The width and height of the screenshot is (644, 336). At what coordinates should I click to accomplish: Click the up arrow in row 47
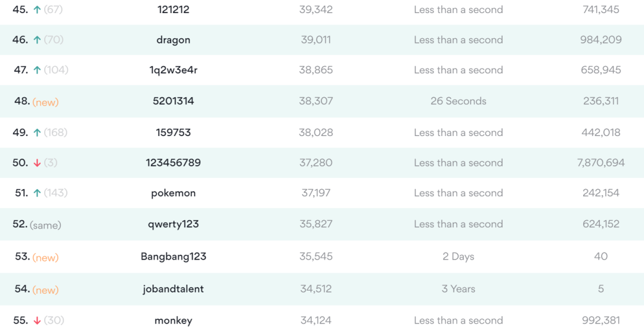click(37, 70)
